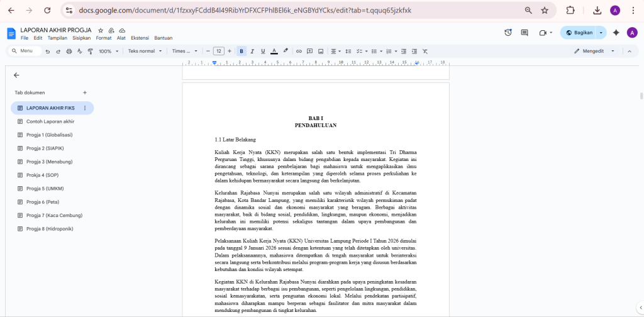Switch to Progja 3 (Menabung) tab
Image resolution: width=644 pixels, height=317 pixels.
coord(50,162)
